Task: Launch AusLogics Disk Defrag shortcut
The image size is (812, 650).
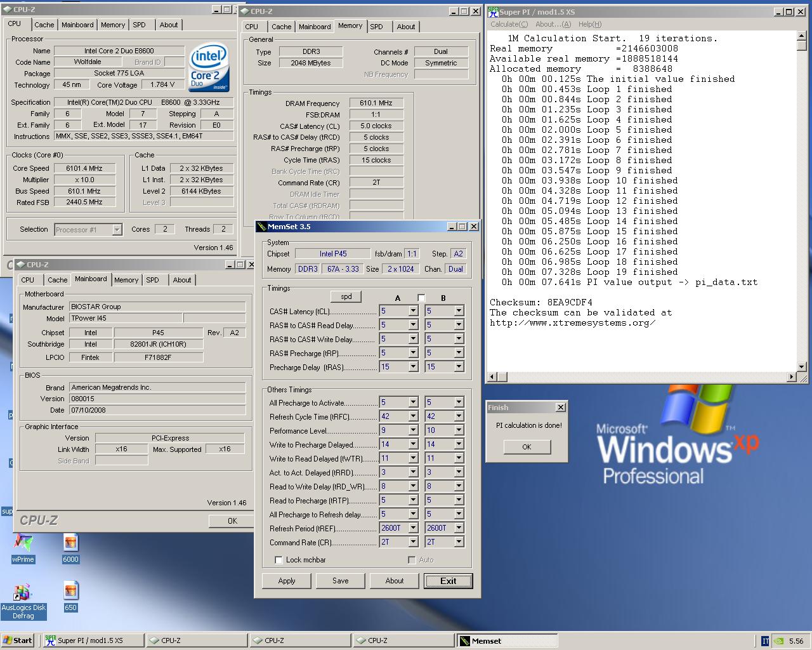Action: 23,602
